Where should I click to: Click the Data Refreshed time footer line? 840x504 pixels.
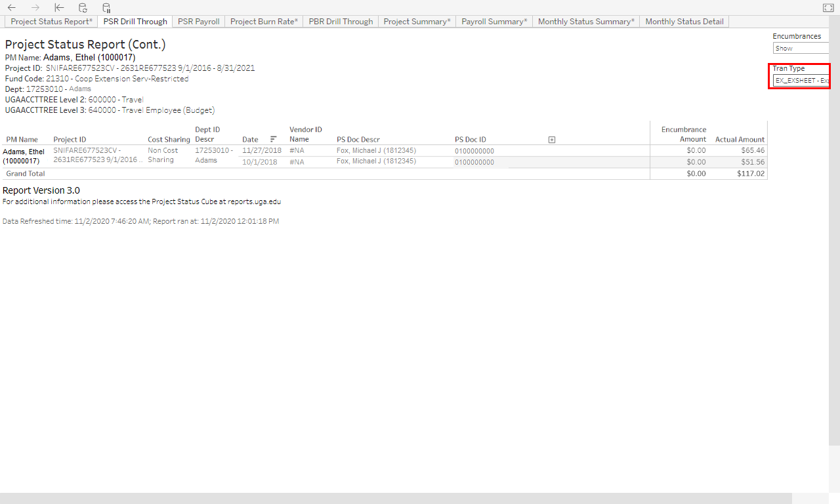(x=140, y=222)
